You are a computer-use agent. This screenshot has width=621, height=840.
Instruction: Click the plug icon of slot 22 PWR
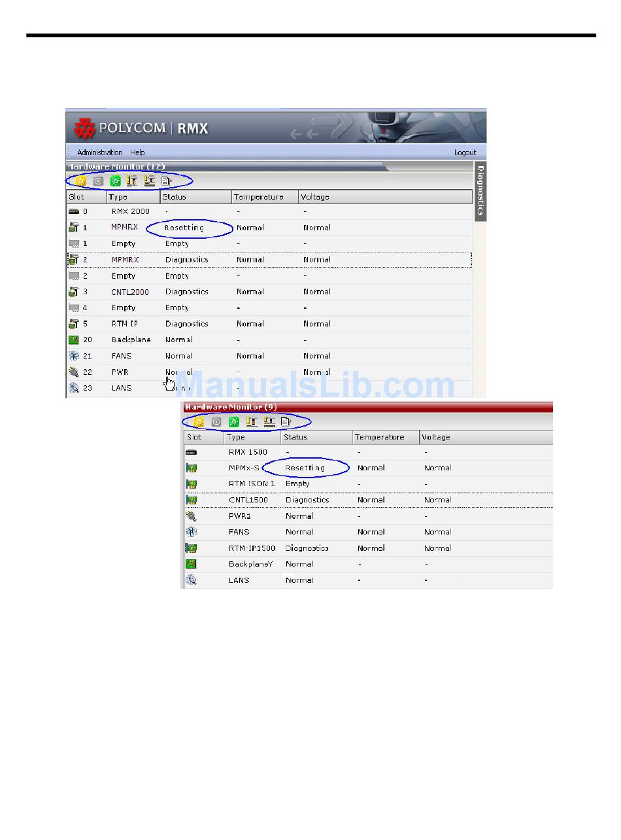(74, 372)
